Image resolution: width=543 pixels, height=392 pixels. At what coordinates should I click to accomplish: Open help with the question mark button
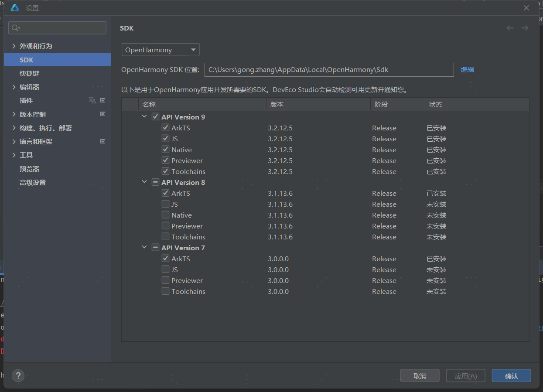pos(18,375)
